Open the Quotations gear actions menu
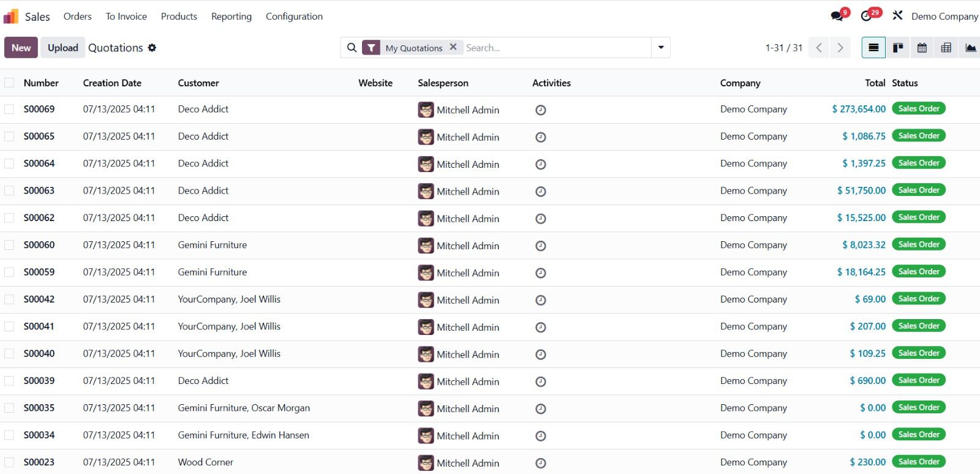 pos(152,48)
